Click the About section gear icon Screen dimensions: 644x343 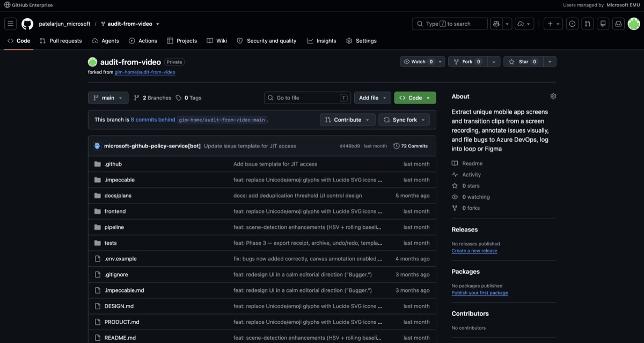coord(553,97)
